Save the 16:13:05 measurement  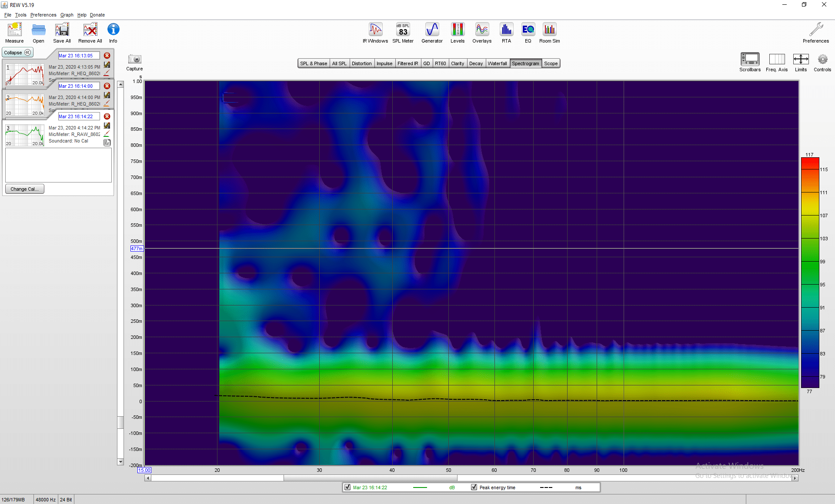click(107, 65)
